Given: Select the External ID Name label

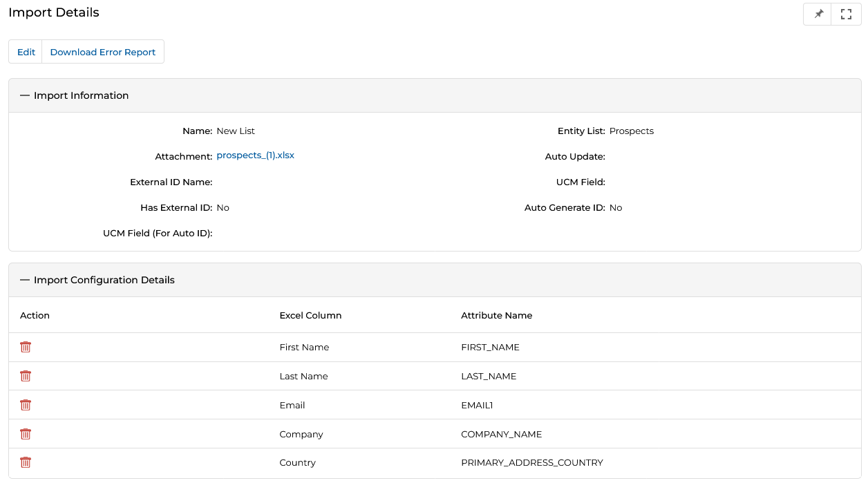Looking at the screenshot, I should click(x=171, y=182).
